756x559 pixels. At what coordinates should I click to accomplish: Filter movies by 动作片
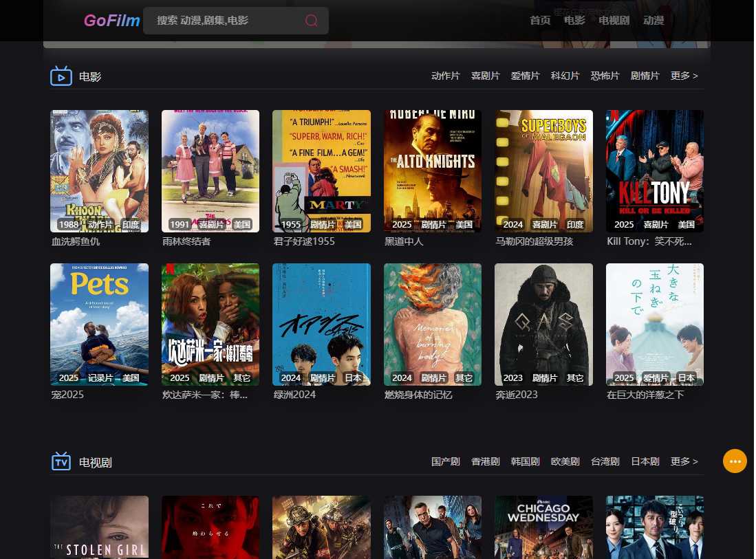[x=445, y=76]
